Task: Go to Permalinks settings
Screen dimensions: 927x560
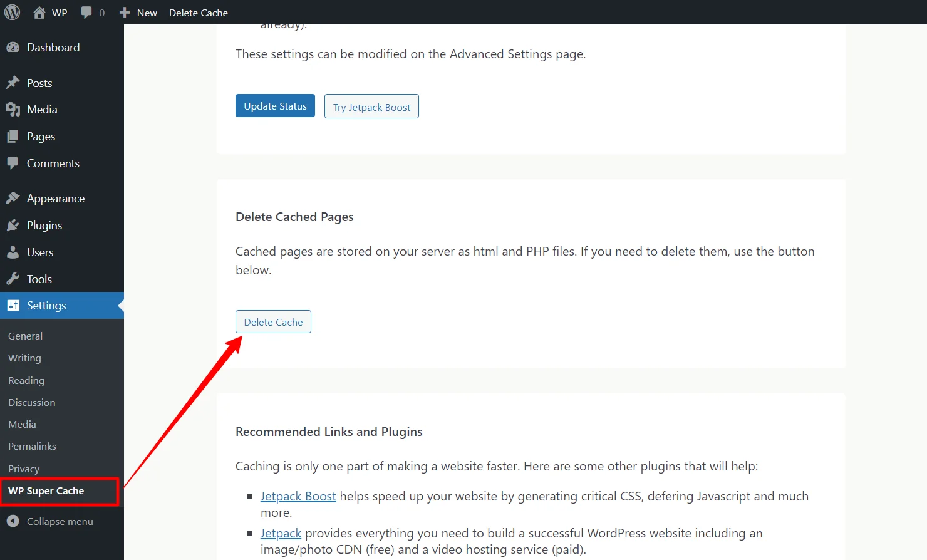Action: tap(32, 447)
